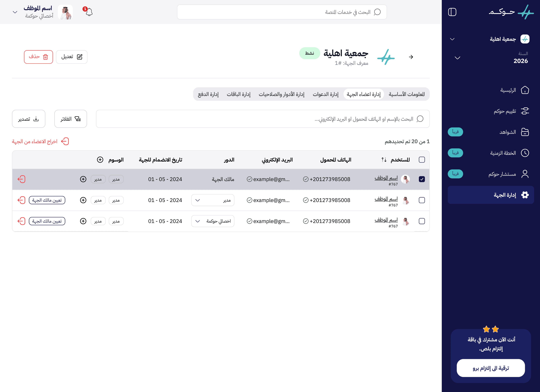Expand the السنة 2026 year selector
Viewport: 540px width, 392px height.
pyautogui.click(x=457, y=57)
